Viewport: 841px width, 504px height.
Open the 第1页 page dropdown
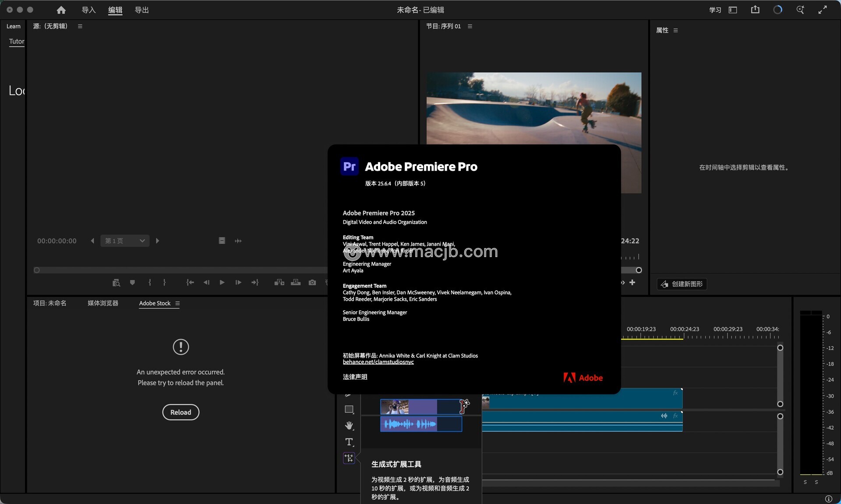click(x=125, y=241)
